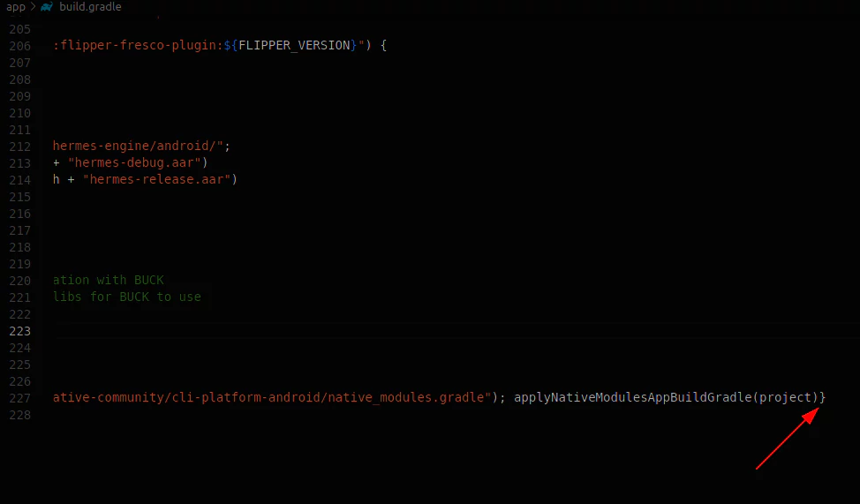860x504 pixels.
Task: Click line number 222 in gutter
Action: click(20, 314)
